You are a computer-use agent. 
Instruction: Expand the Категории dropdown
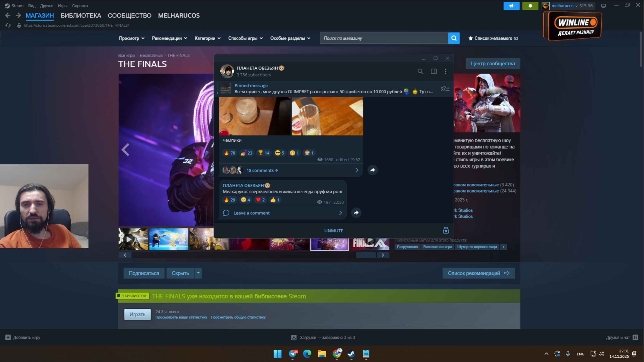click(x=207, y=38)
